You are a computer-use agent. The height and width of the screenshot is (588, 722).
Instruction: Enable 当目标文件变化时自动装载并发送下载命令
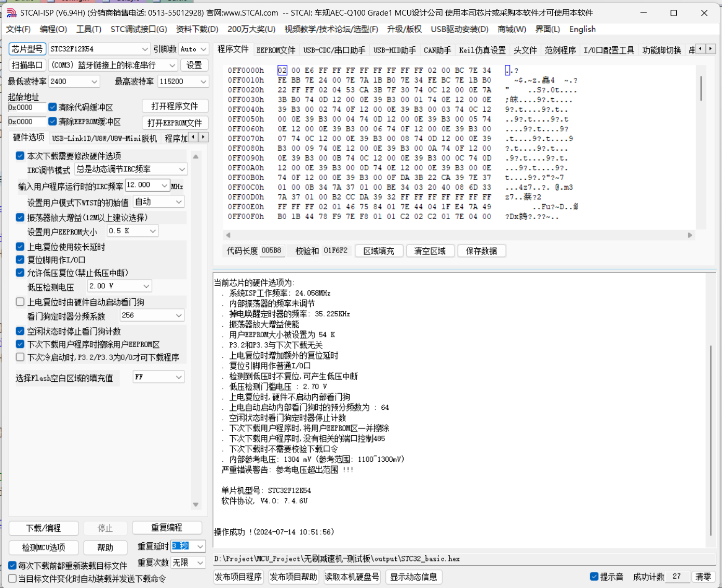click(12, 578)
